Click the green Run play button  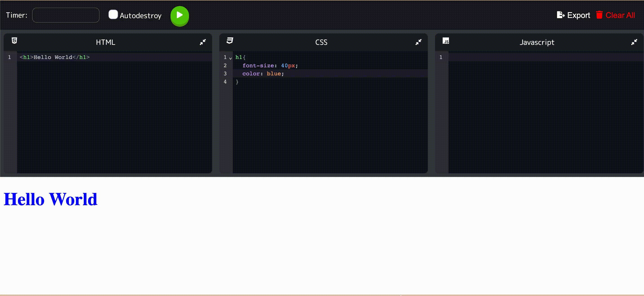click(x=180, y=15)
